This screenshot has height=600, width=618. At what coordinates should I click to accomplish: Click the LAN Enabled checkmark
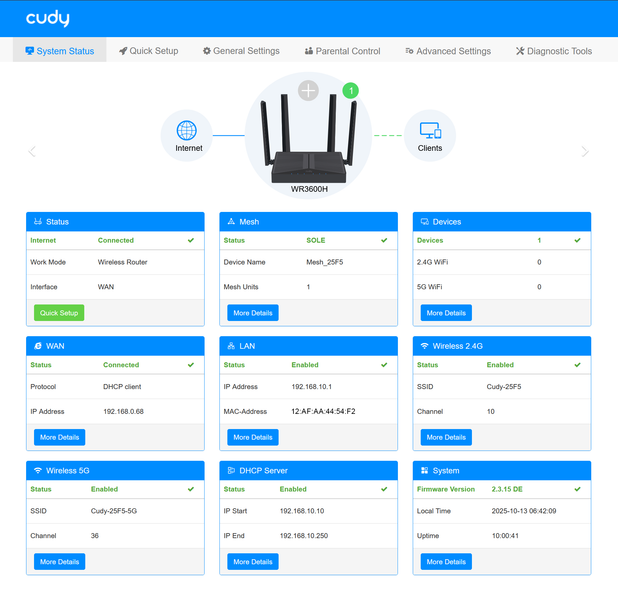pos(384,365)
